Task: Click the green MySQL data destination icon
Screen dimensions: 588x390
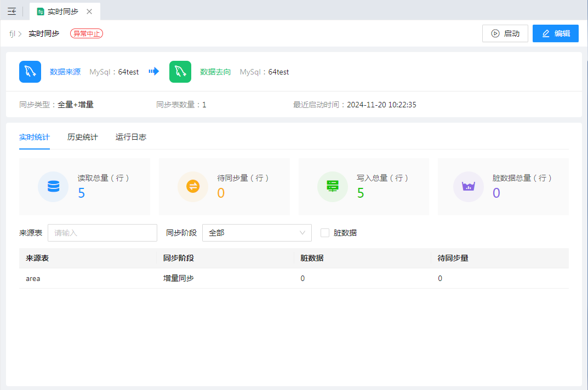Action: (180, 72)
